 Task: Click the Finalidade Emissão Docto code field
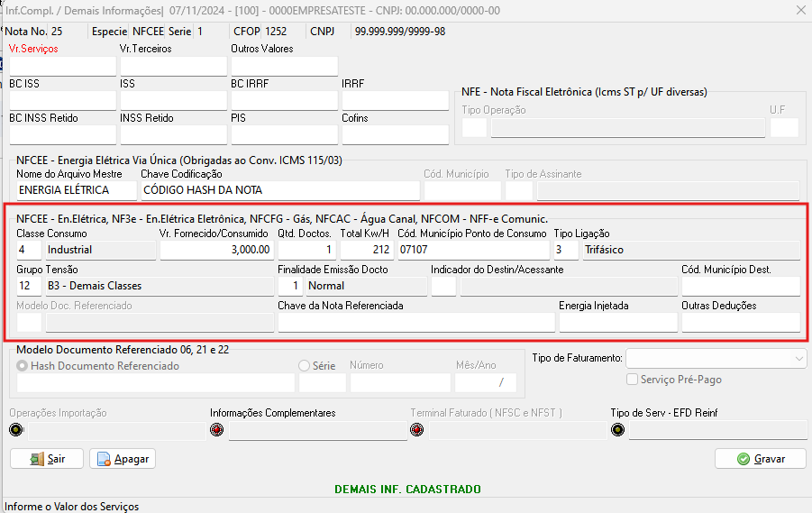click(x=290, y=286)
